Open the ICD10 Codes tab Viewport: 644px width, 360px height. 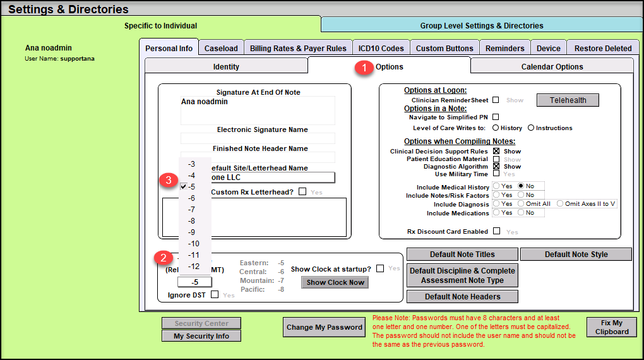click(381, 48)
